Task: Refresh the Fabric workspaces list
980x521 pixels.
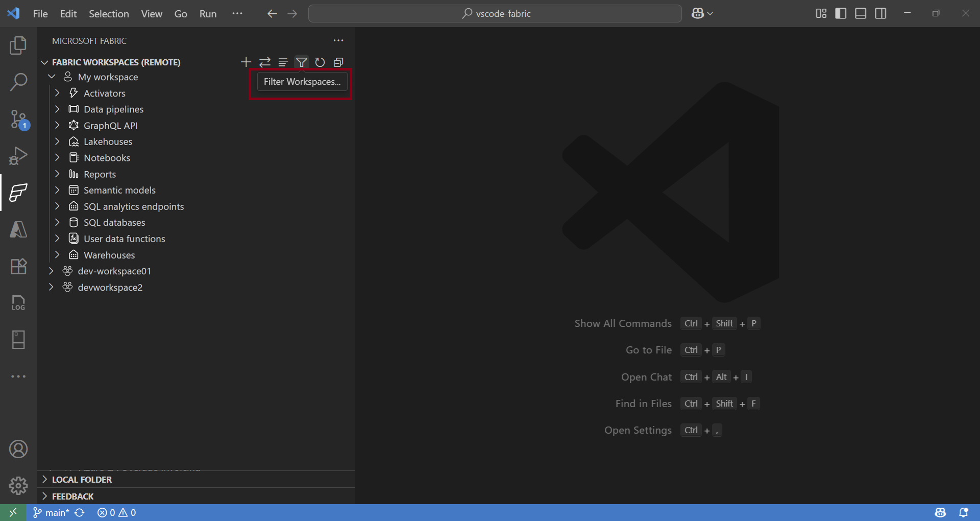Action: click(x=320, y=62)
